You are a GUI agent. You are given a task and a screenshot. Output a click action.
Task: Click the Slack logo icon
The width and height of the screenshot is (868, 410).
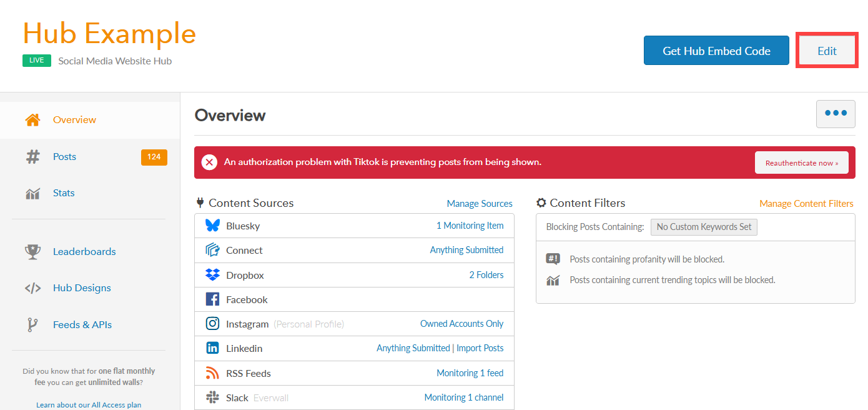click(212, 397)
